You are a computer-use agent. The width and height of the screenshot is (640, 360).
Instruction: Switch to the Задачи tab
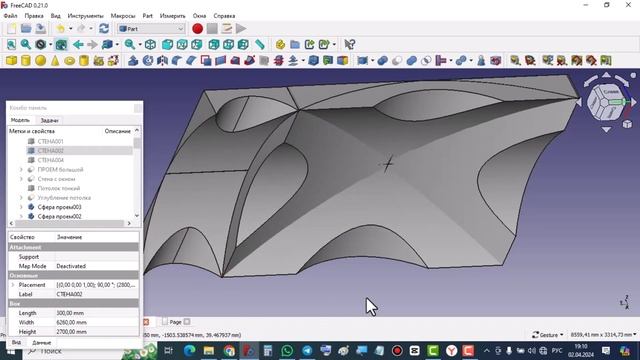pyautogui.click(x=49, y=120)
